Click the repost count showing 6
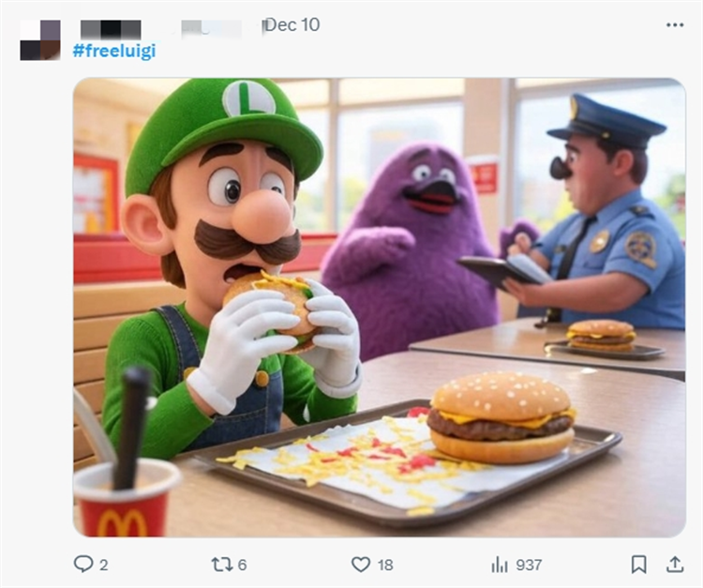 pos(243,565)
